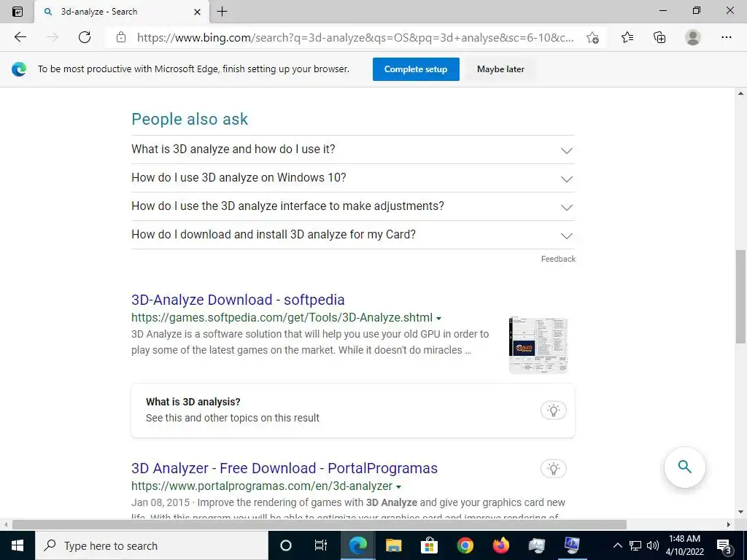Expand 'What is 3D analyze and how do I use it?'
The height and width of the screenshot is (560, 747).
353,149
